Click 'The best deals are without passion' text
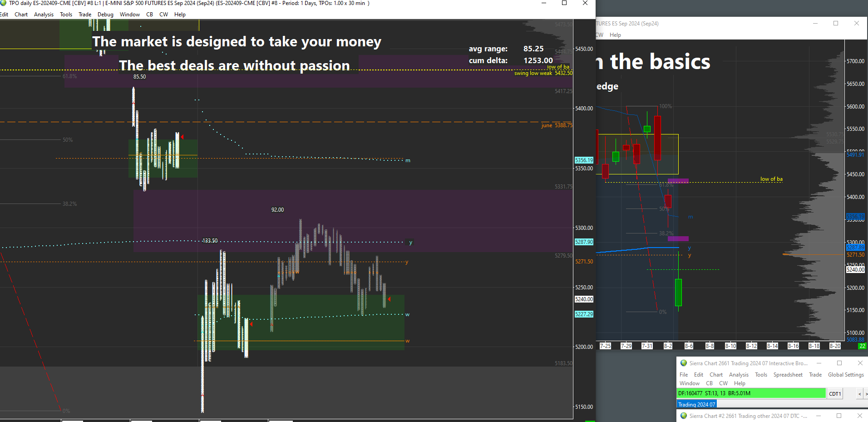Screen dimensions: 868x422 [x=234, y=65]
